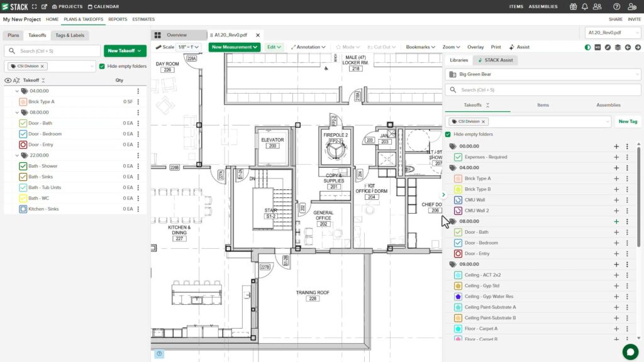Toggle the contrast half-circle icon
Screen dimensions: 644x362
(x=588, y=47)
